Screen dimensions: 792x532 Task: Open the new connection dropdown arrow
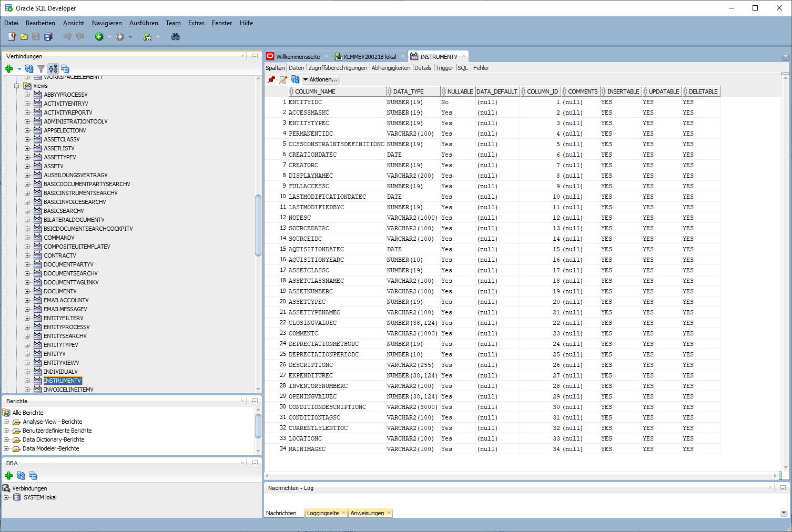19,69
